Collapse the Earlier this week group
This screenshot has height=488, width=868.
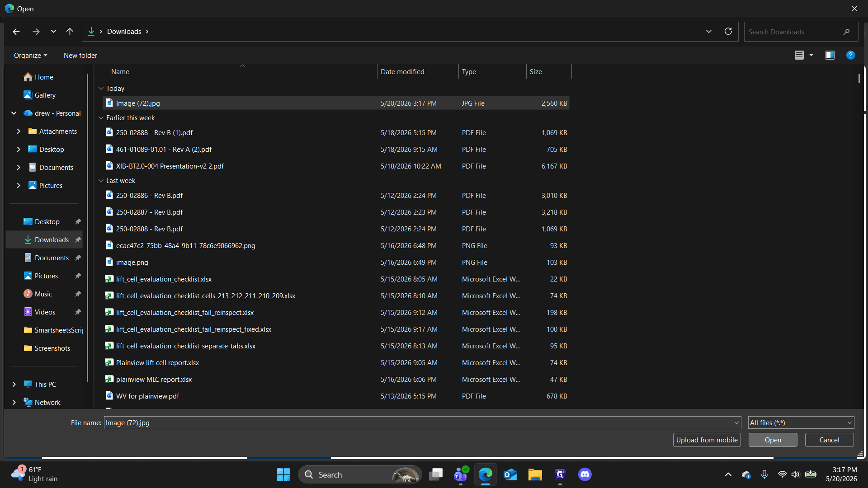coord(101,118)
